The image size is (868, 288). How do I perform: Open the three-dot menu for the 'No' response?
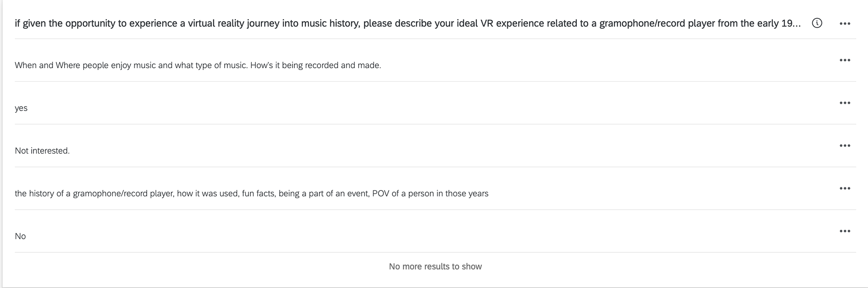point(844,231)
